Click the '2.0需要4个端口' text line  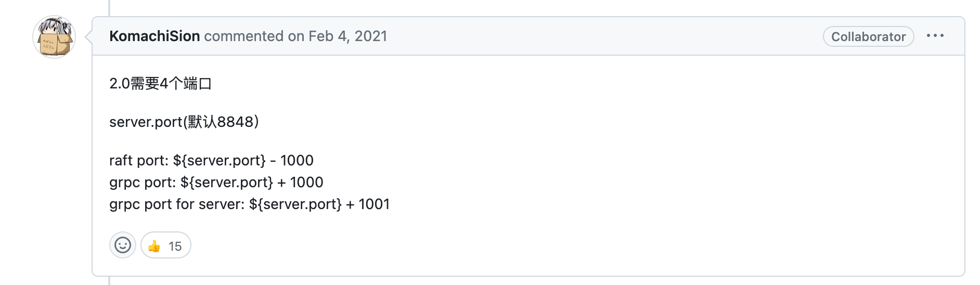160,83
